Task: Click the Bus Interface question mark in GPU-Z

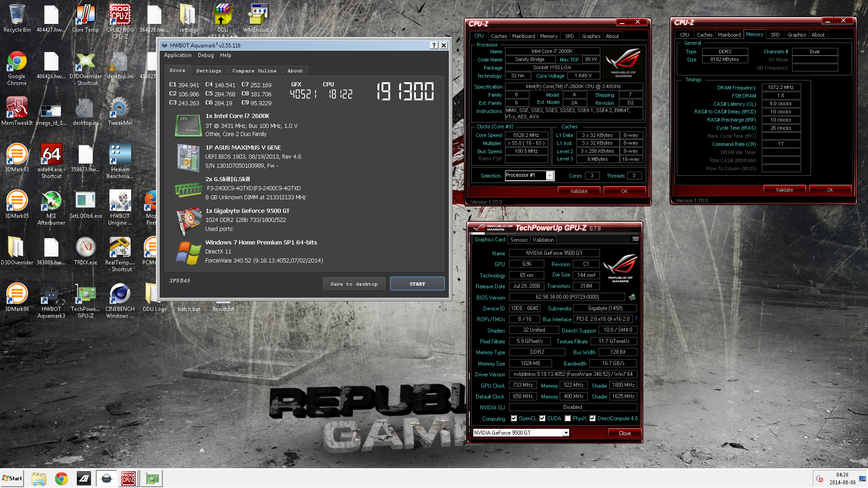Action: (x=636, y=319)
